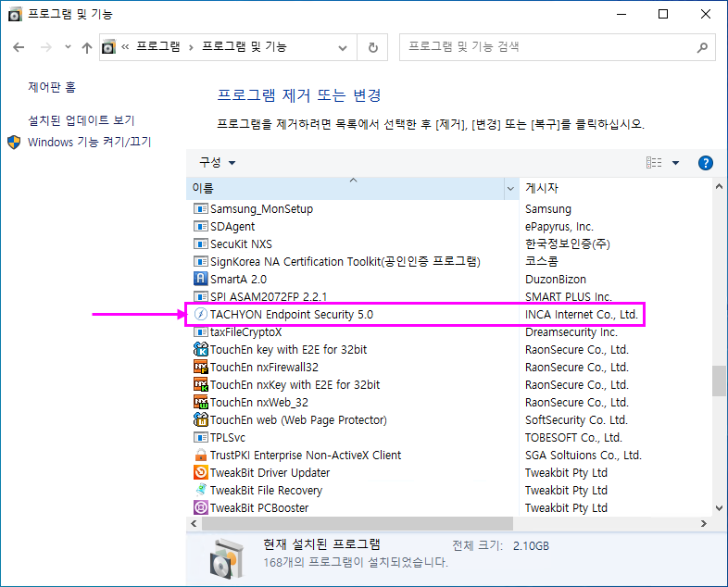Screen dimensions: 728x587
Task: Open more view options dropdown arrow
Action: (675, 163)
